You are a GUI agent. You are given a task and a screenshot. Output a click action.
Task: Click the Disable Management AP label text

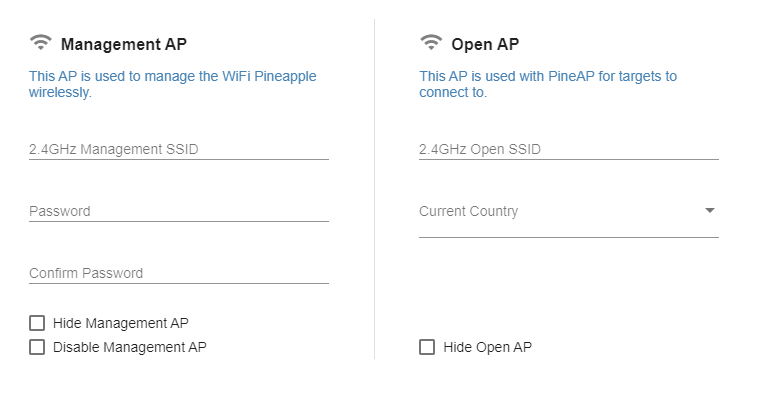(x=130, y=347)
